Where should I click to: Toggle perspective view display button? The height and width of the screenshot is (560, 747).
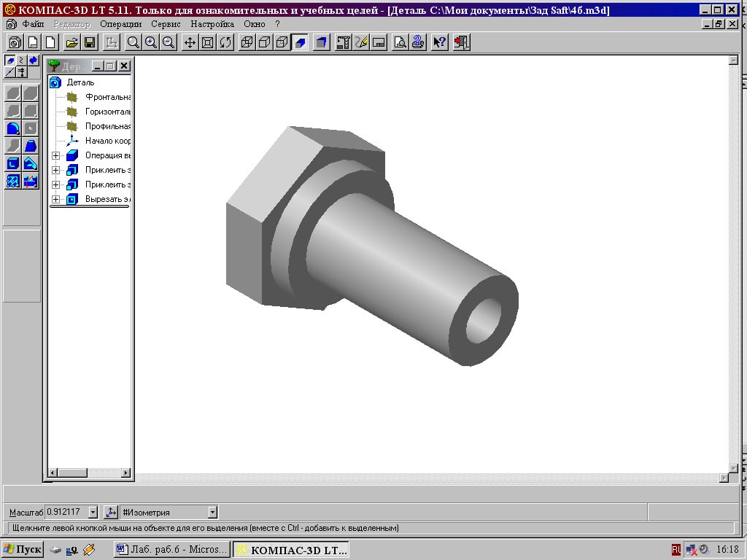tap(321, 42)
